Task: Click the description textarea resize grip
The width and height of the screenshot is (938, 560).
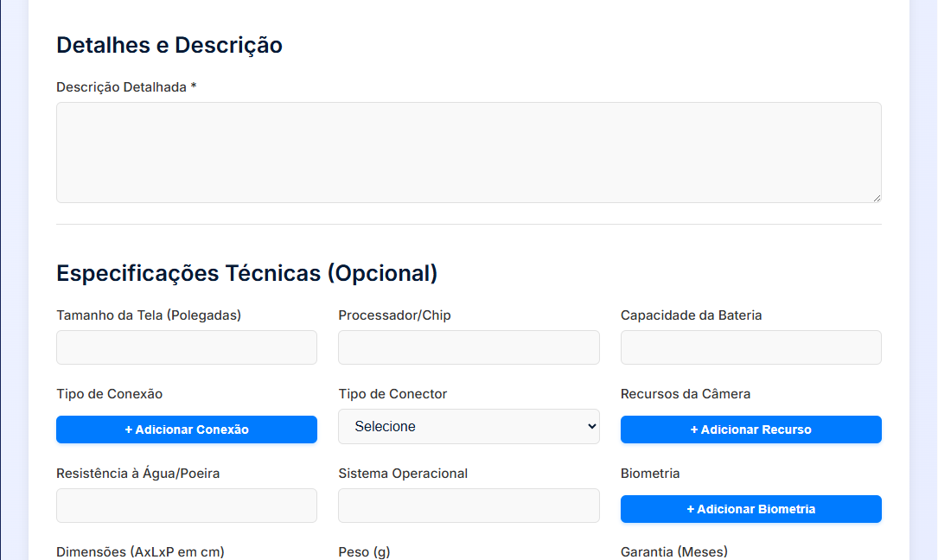Action: click(x=877, y=200)
